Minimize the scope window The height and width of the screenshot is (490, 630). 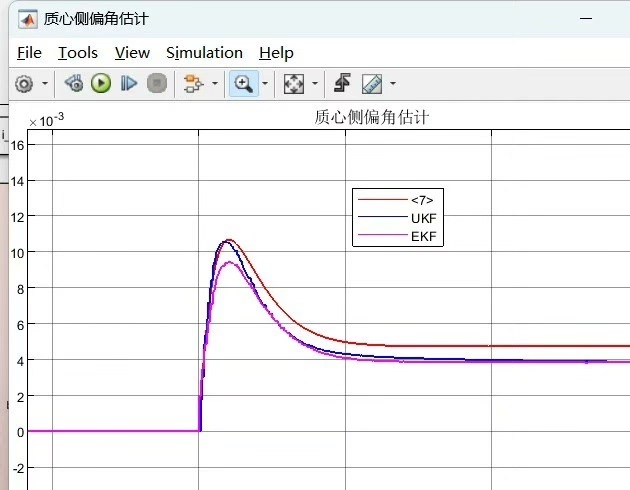tap(586, 18)
